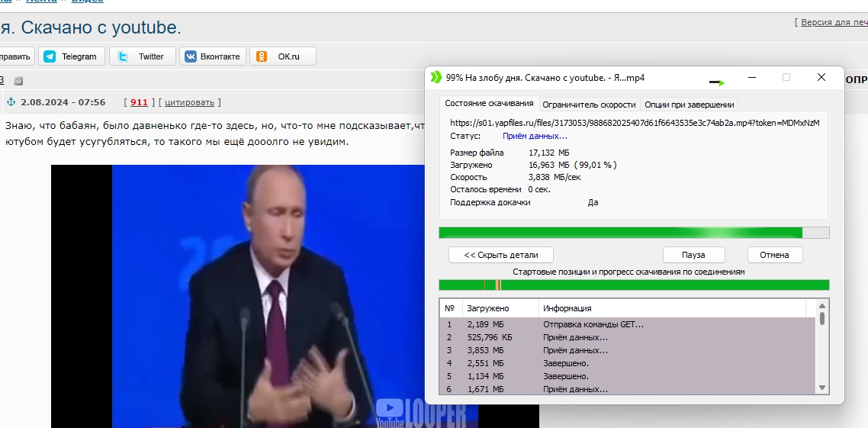Minimize the IDM download window
868x428 pixels.
click(752, 78)
